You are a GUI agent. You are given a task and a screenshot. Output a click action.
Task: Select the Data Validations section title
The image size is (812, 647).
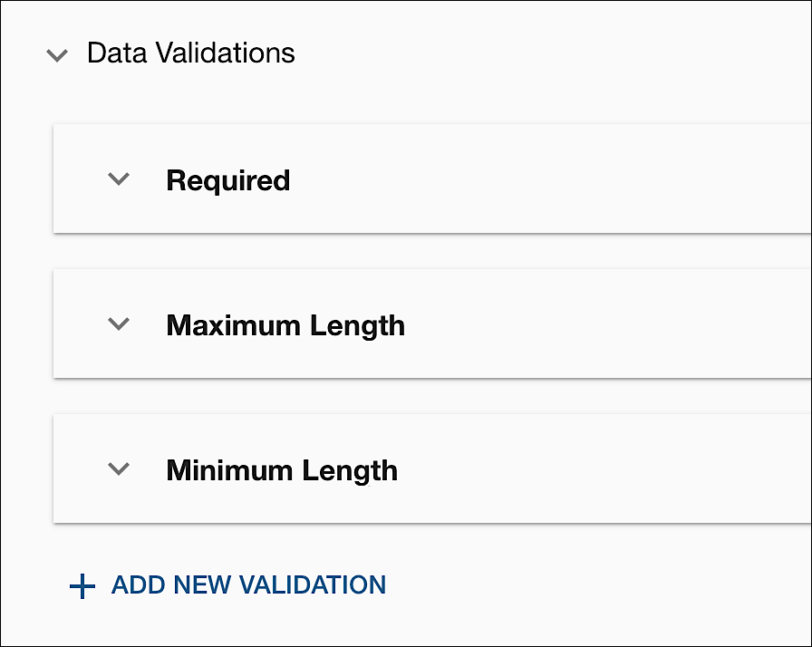[x=190, y=53]
